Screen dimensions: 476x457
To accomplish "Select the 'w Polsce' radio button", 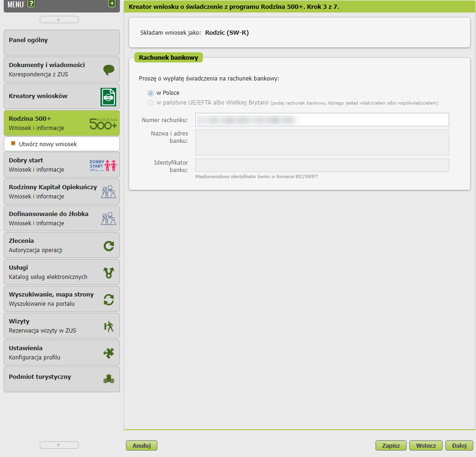I will (150, 93).
